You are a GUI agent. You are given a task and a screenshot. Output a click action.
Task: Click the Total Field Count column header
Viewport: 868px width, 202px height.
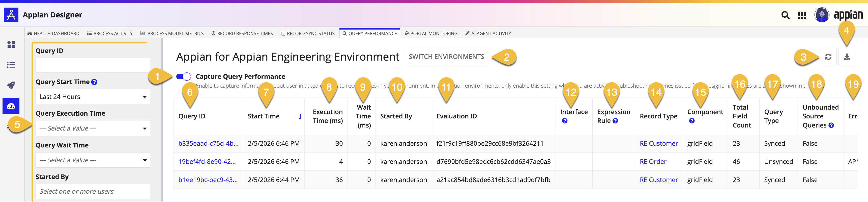tap(742, 116)
